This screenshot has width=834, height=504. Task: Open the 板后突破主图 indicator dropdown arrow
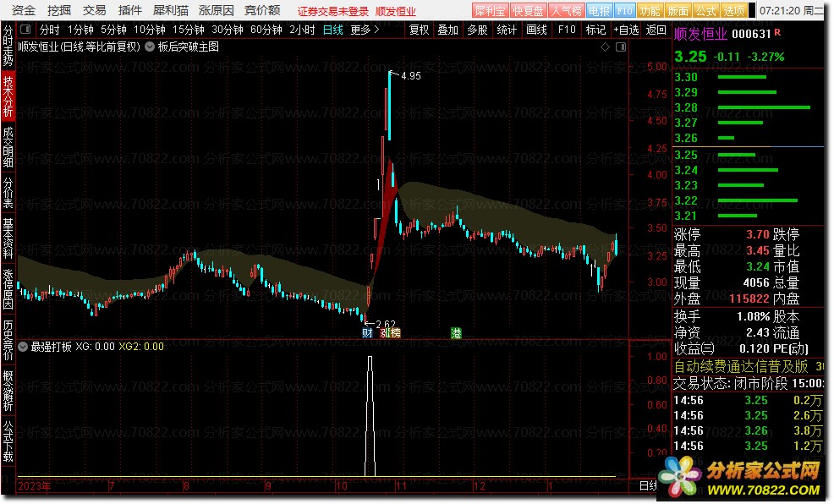[x=150, y=47]
